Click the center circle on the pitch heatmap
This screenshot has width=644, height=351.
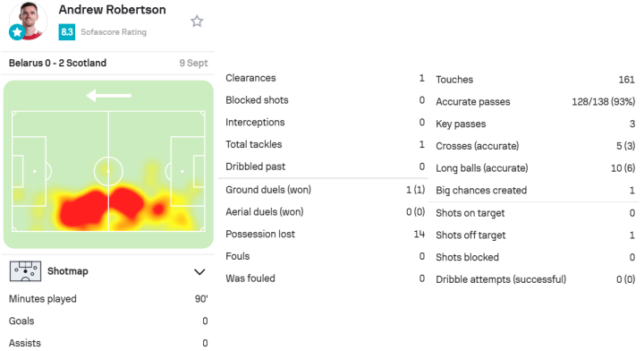(x=108, y=171)
